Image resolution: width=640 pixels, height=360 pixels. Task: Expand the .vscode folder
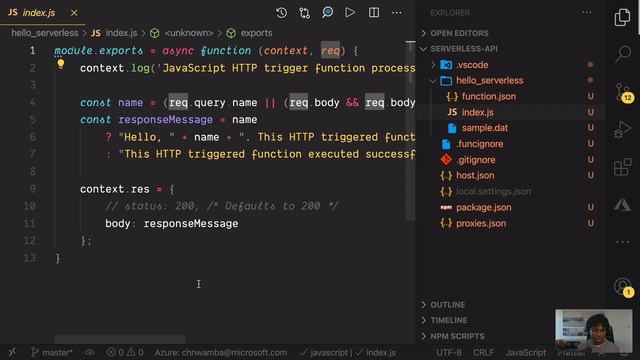coord(472,65)
